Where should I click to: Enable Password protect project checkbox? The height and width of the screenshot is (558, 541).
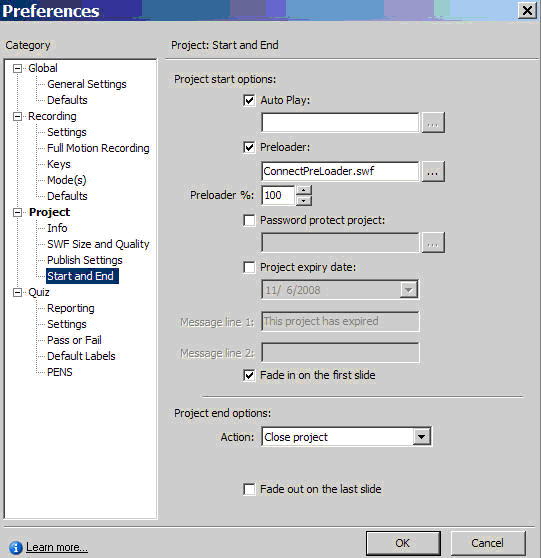pos(249,220)
